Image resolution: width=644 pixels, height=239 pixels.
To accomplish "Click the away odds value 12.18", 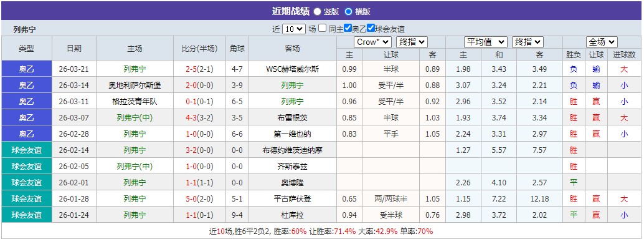I will [539, 198].
